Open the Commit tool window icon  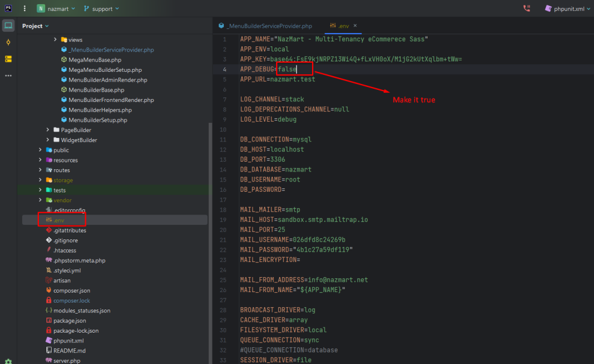tap(8, 42)
